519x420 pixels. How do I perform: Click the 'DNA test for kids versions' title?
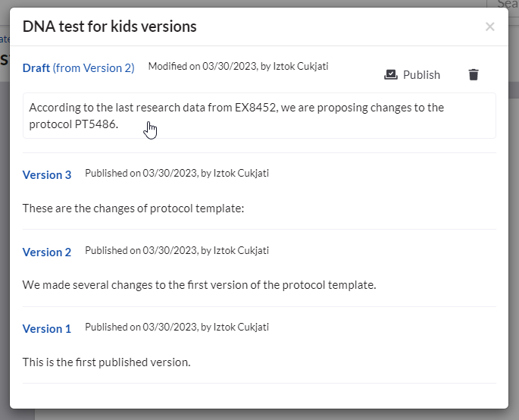[109, 27]
